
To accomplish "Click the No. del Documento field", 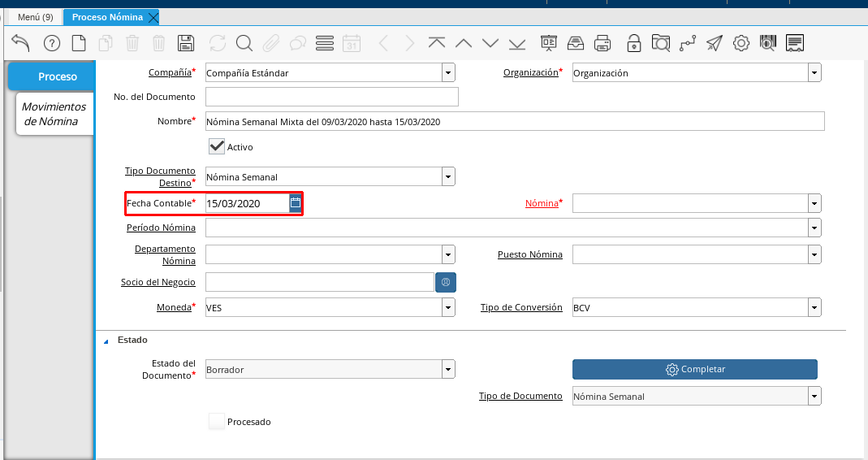I will coord(331,98).
